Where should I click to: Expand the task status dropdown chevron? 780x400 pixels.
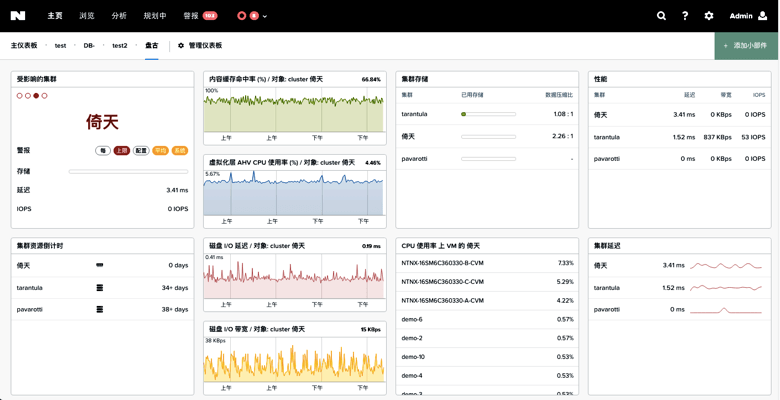pos(265,16)
